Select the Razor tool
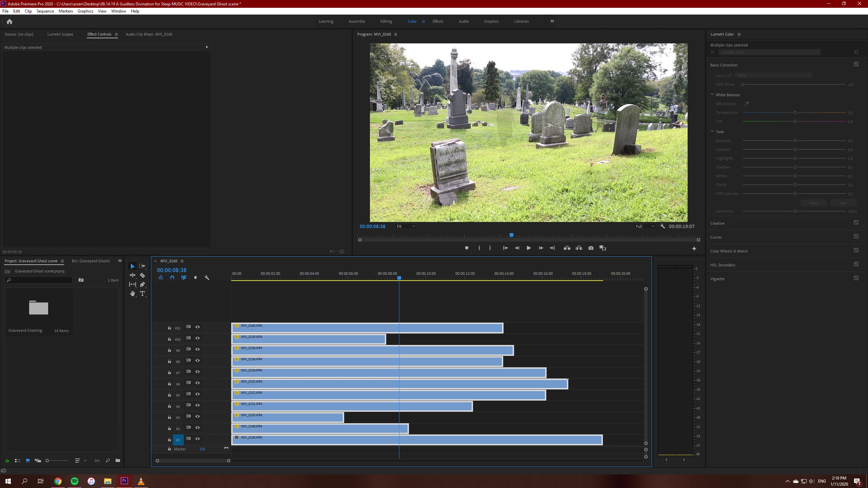 point(142,276)
